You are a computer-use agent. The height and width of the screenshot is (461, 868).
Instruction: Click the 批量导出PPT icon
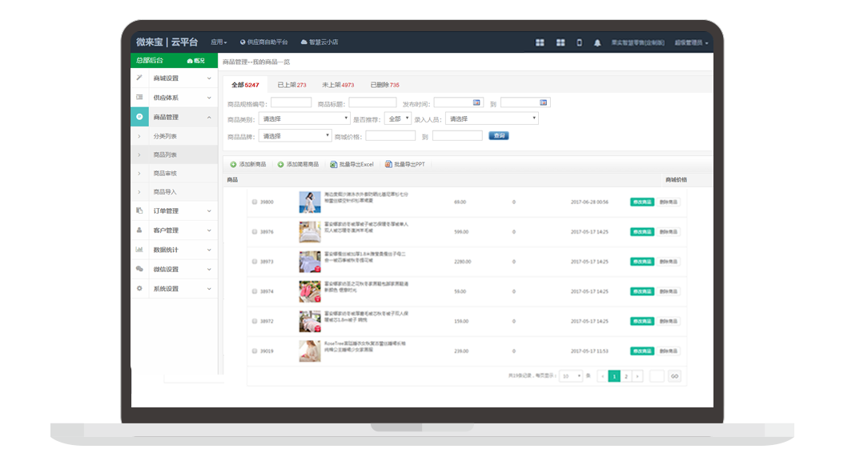[388, 164]
